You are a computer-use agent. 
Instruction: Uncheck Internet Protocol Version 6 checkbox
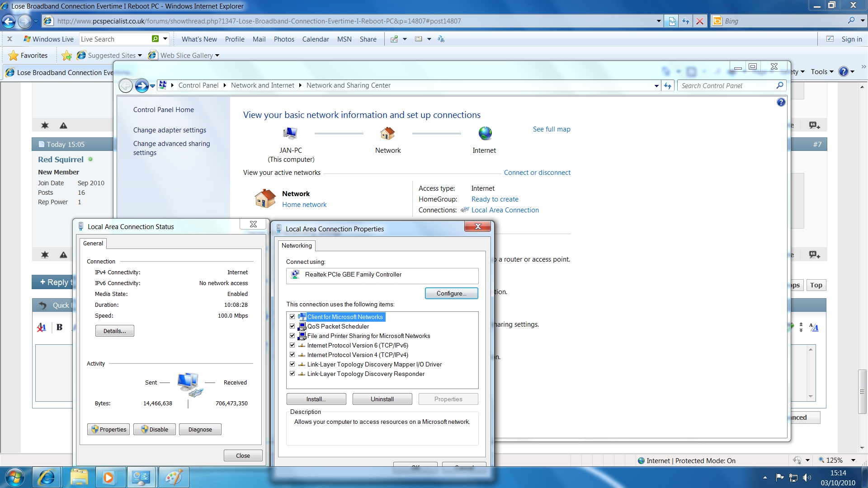[x=292, y=345]
